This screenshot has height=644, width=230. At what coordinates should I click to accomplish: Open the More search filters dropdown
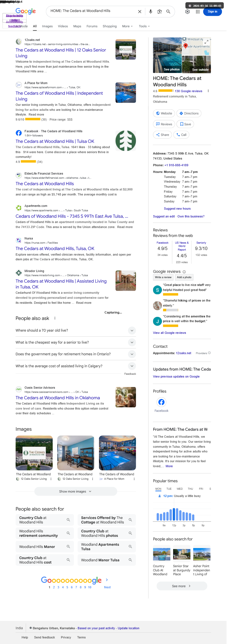click(x=127, y=26)
